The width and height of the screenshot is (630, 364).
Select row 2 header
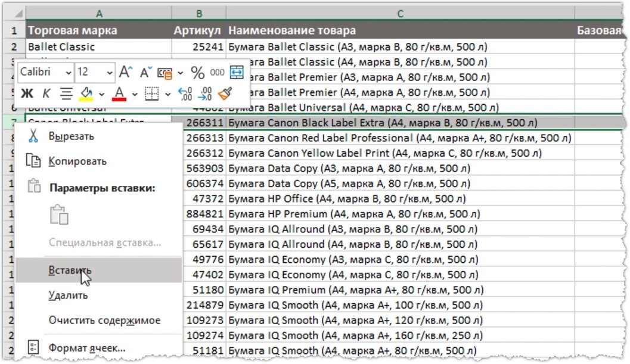tap(14, 46)
